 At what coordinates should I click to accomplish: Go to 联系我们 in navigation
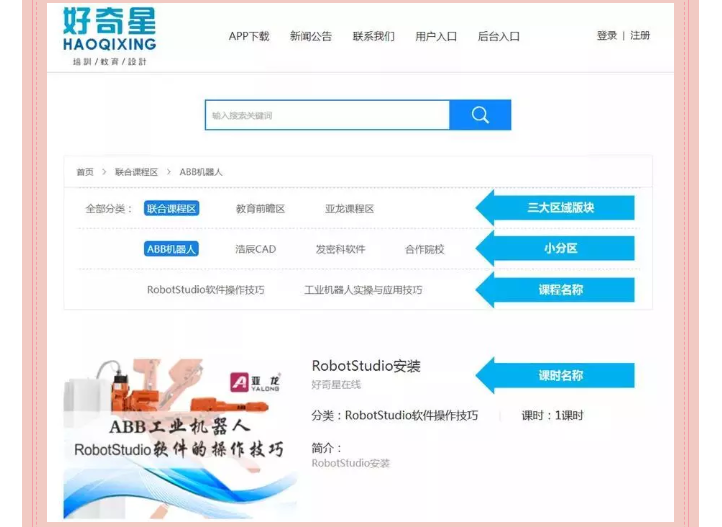click(373, 36)
